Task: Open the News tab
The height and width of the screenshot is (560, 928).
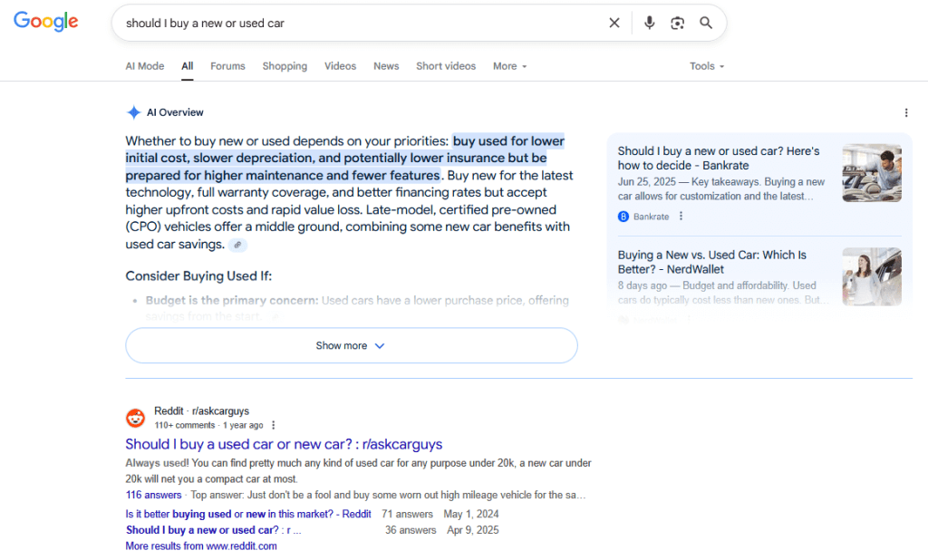Action: [386, 66]
